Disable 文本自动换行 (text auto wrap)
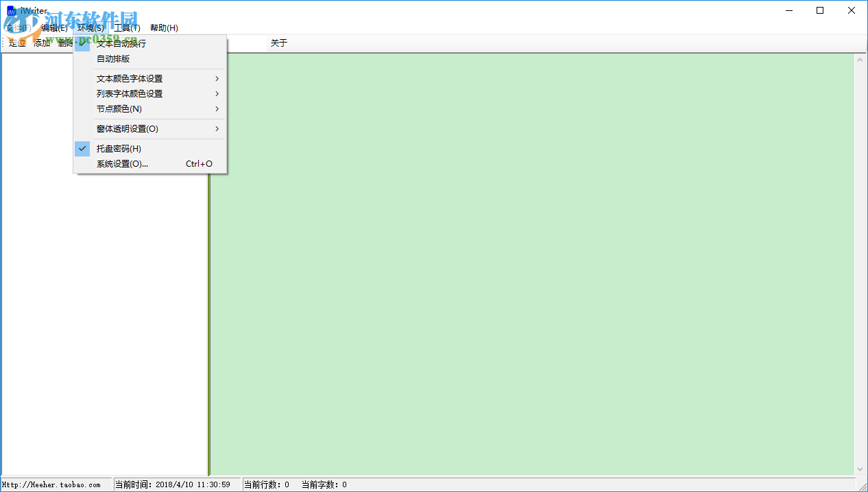Viewport: 868px width, 492px height. (121, 43)
